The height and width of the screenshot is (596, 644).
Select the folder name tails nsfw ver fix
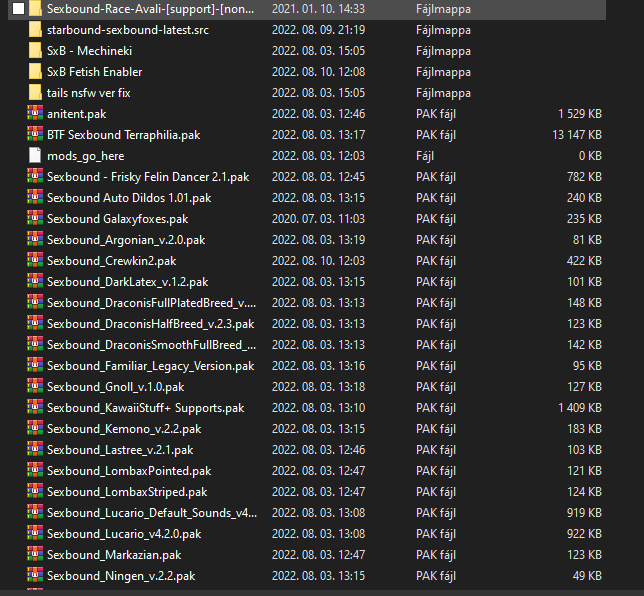coord(88,93)
